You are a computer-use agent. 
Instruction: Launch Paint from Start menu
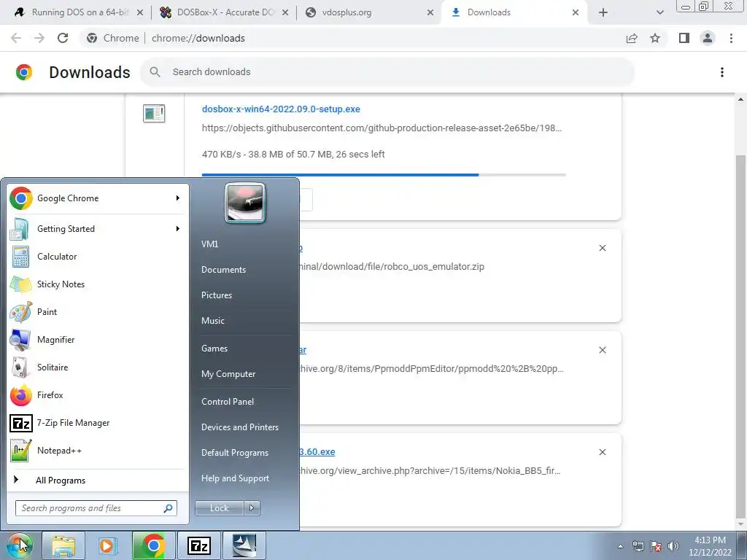(98, 312)
